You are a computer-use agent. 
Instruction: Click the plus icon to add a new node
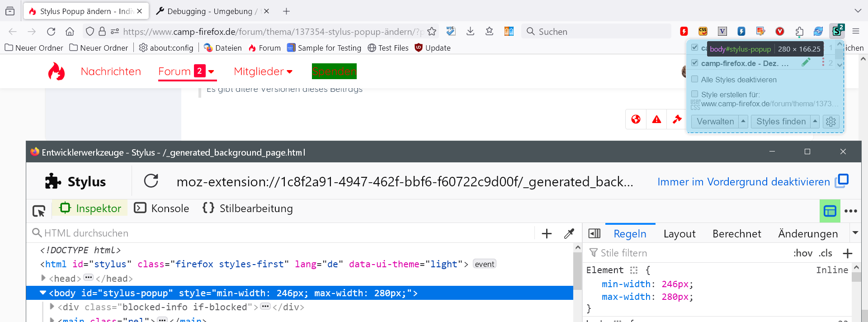pos(547,233)
